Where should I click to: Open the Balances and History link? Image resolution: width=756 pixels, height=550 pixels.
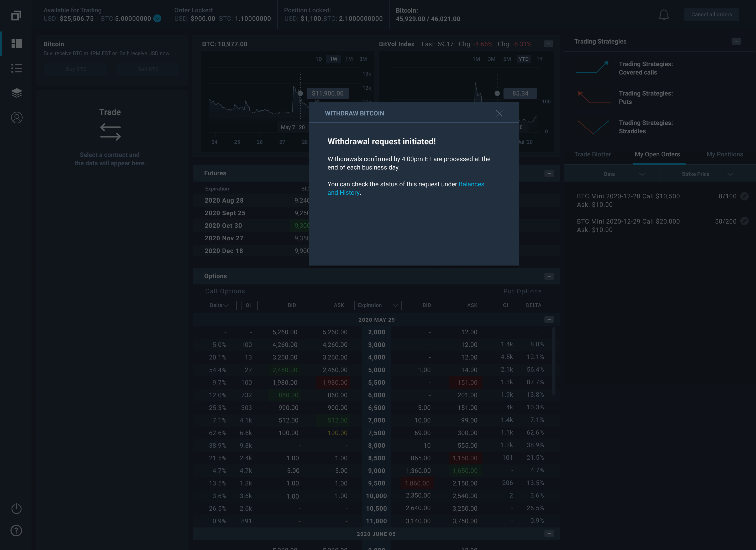[406, 188]
